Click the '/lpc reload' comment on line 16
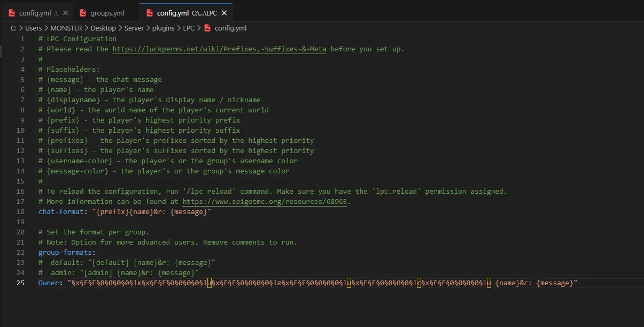 click(x=273, y=191)
